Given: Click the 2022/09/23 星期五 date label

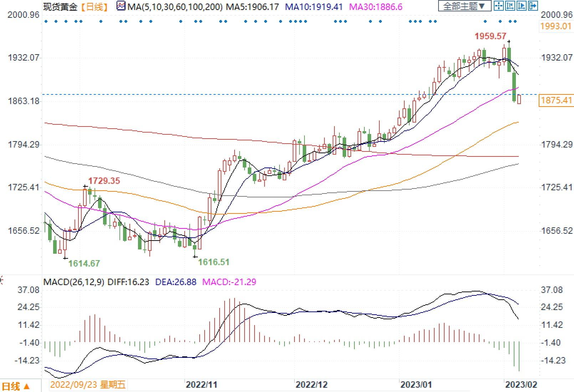Looking at the screenshot, I should point(88,385).
